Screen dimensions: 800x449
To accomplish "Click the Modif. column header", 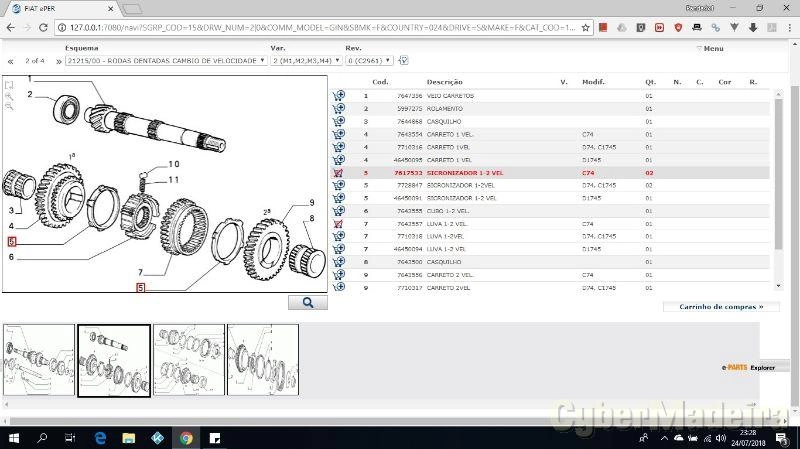I will tap(593, 82).
